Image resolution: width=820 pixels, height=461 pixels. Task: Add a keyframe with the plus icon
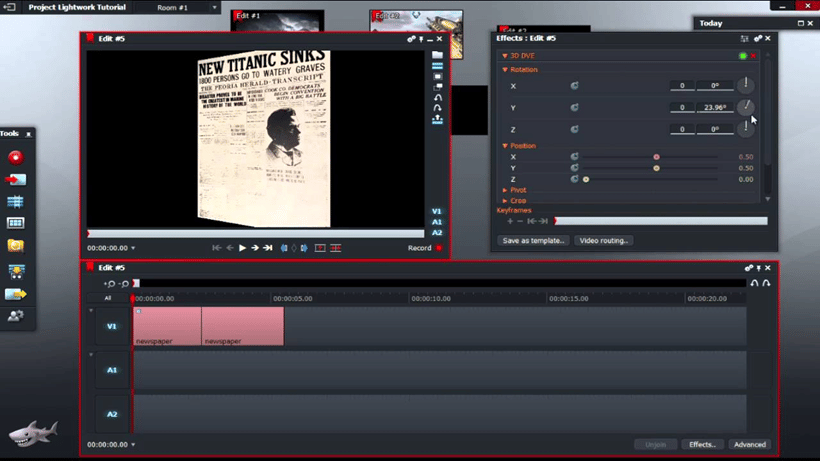(510, 221)
